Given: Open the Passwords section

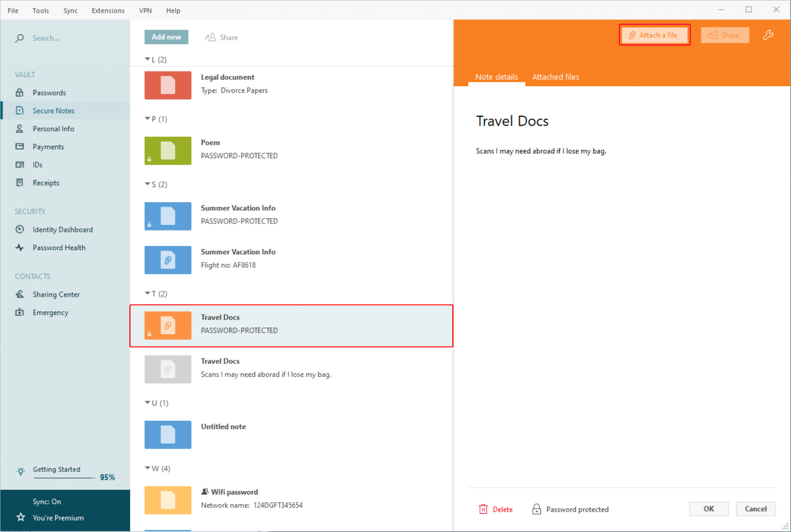Looking at the screenshot, I should click(x=48, y=92).
